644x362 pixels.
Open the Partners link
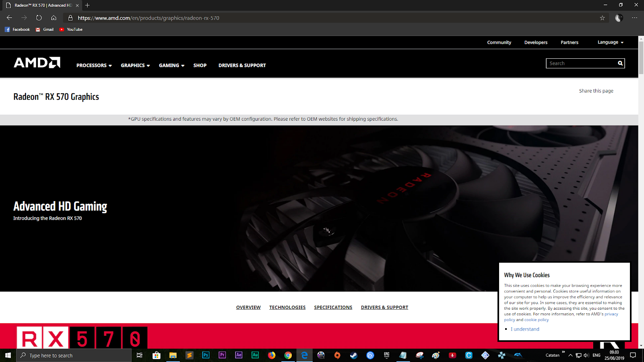(570, 42)
